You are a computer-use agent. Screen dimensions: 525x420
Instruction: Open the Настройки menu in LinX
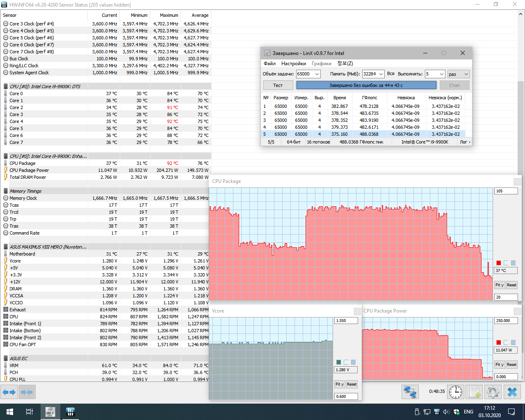tap(294, 64)
